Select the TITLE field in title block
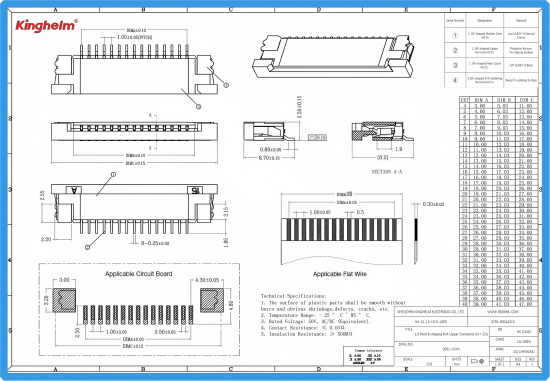 click(x=442, y=334)
